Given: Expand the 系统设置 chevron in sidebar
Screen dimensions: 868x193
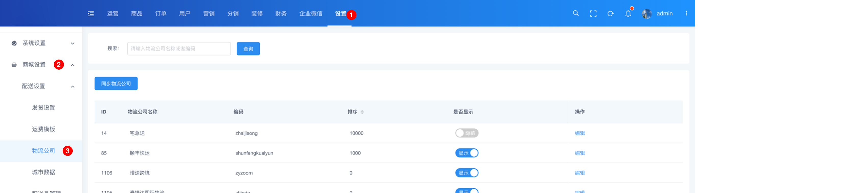Looking at the screenshot, I should [x=72, y=43].
